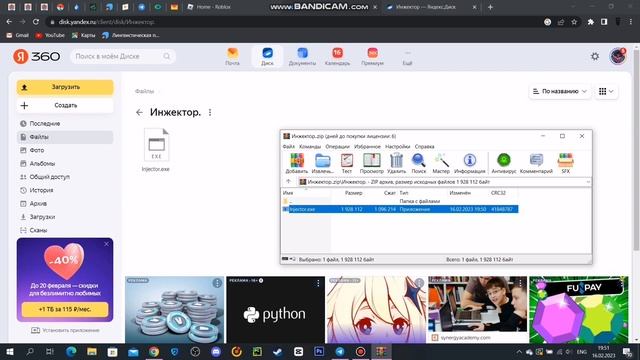The width and height of the screenshot is (640, 360).
Task: Open История in the sidebar
Action: pyautogui.click(x=65, y=190)
